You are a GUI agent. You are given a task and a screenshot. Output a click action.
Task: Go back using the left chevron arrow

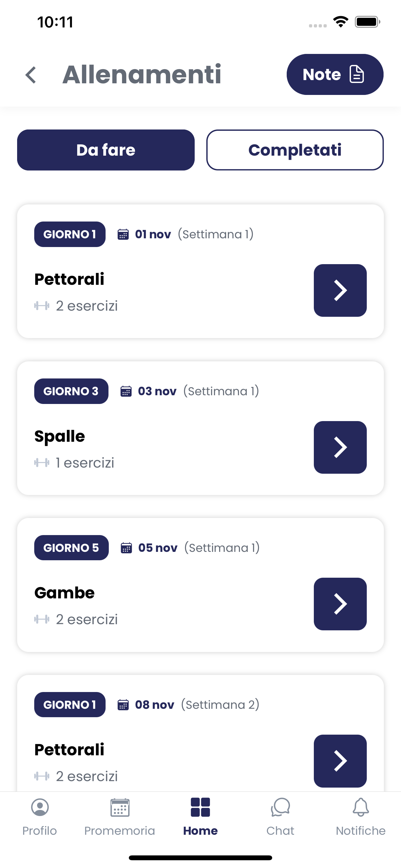[x=31, y=75]
